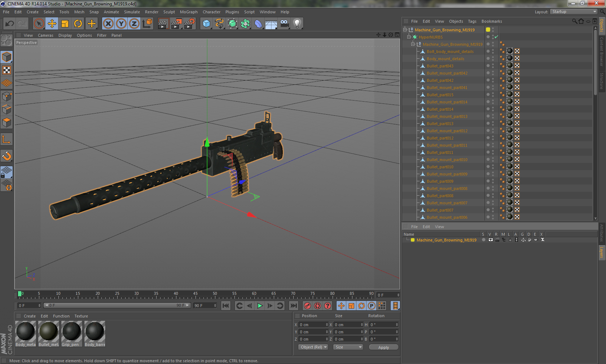606x364 pixels.
Task: Click the coordinate system icon
Action: 147,24
